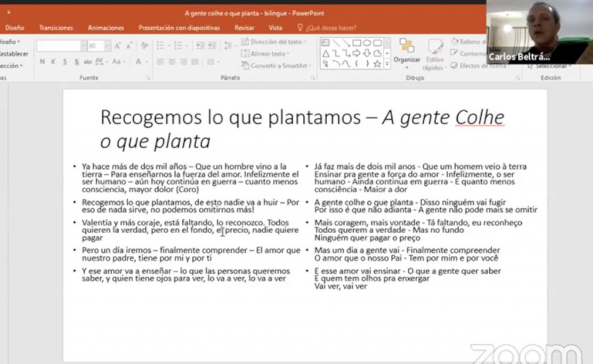Open the Transiciones tab
This screenshot has width=593, height=364.
[x=56, y=28]
